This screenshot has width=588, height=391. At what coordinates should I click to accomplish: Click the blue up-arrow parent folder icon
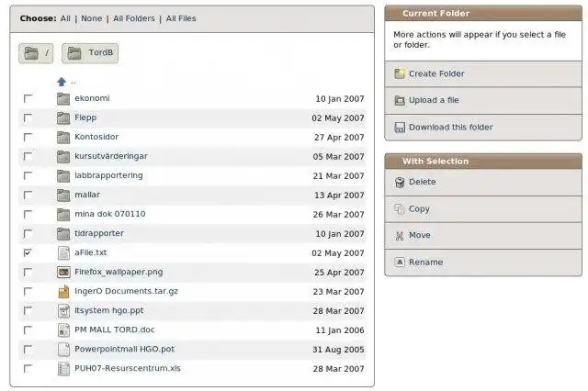pos(62,82)
